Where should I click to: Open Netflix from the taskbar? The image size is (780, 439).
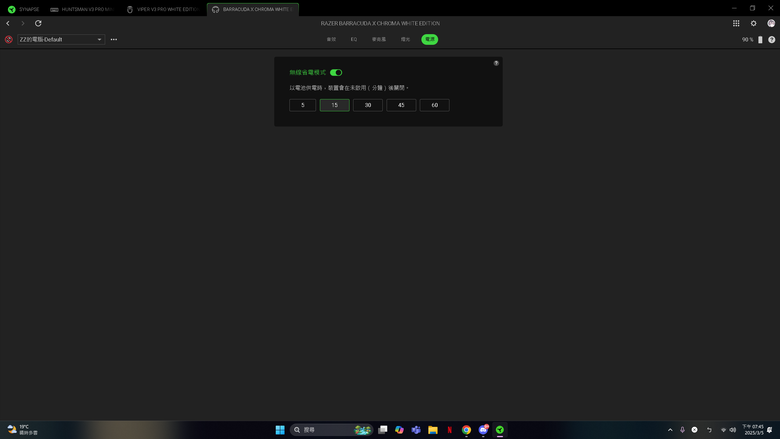click(x=449, y=430)
